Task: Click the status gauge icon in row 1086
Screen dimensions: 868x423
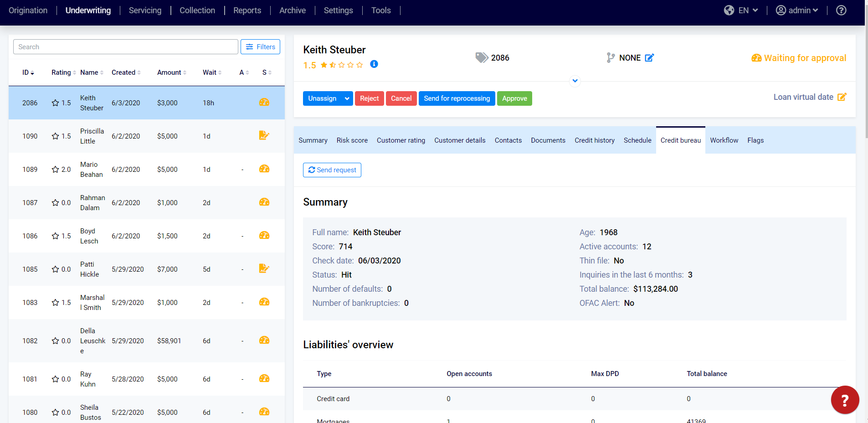Action: [x=264, y=235]
